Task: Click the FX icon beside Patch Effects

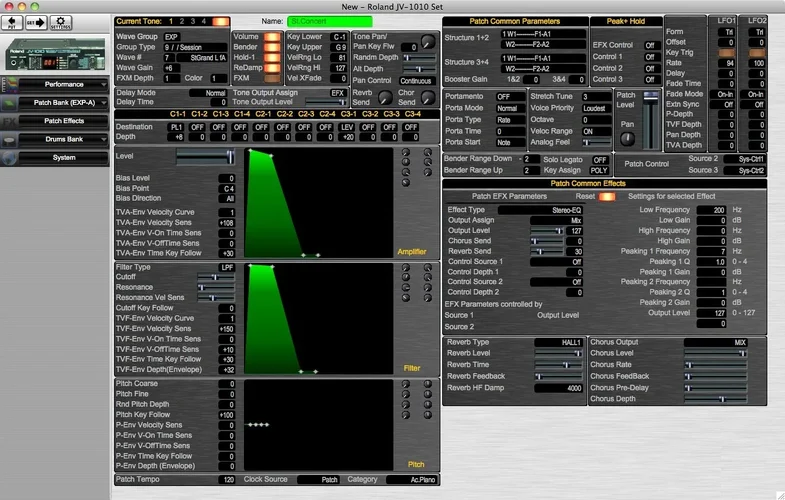Action: [x=10, y=121]
